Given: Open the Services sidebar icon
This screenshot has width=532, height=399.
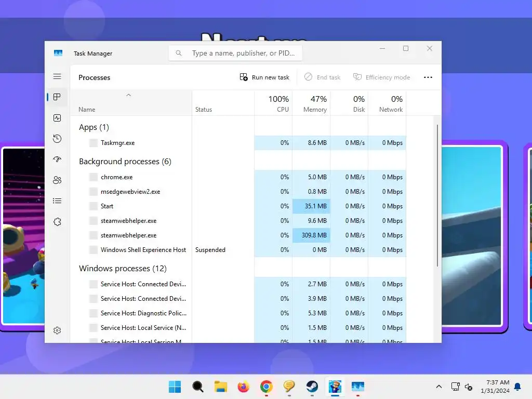Looking at the screenshot, I should click(x=57, y=222).
